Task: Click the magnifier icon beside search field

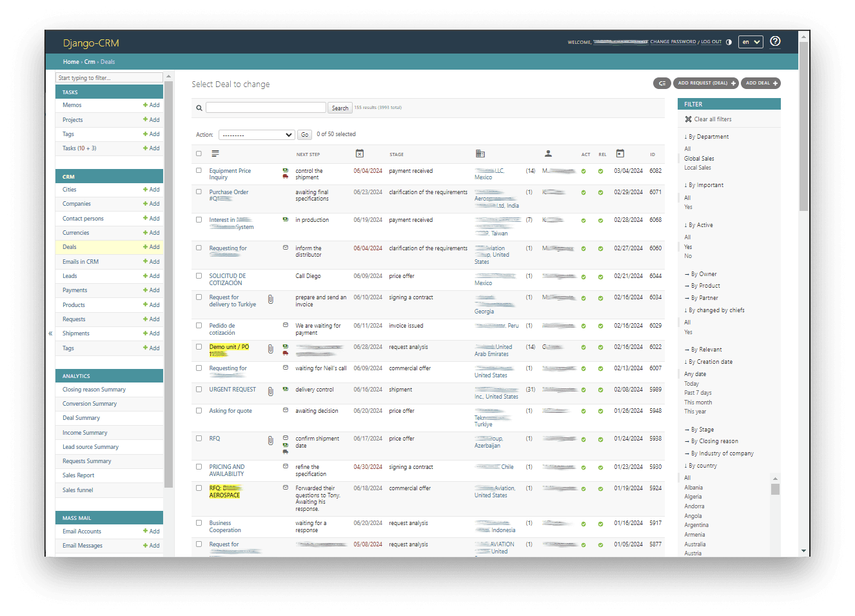Action: tap(199, 108)
